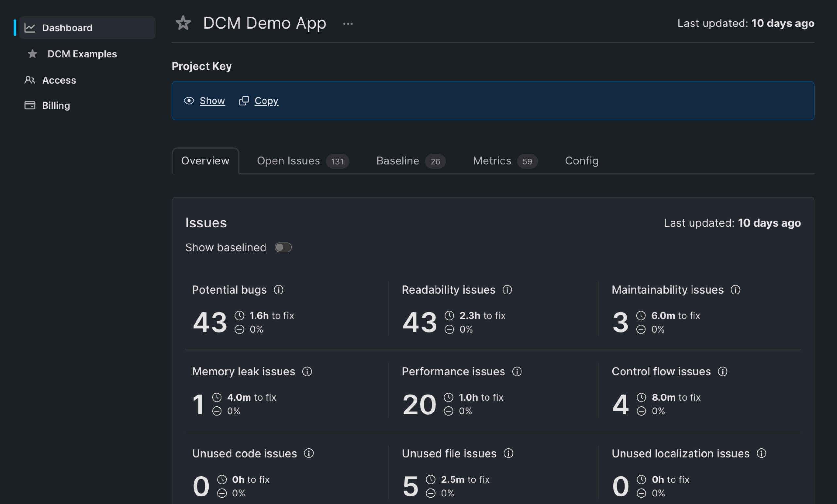
Task: Click the Copy link for project key
Action: tap(266, 101)
